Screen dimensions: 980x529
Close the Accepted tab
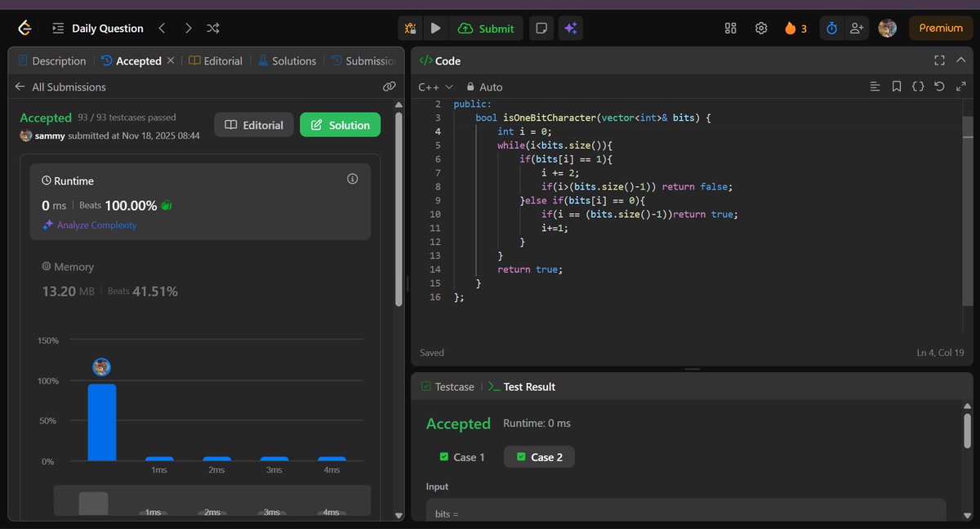[x=171, y=60]
